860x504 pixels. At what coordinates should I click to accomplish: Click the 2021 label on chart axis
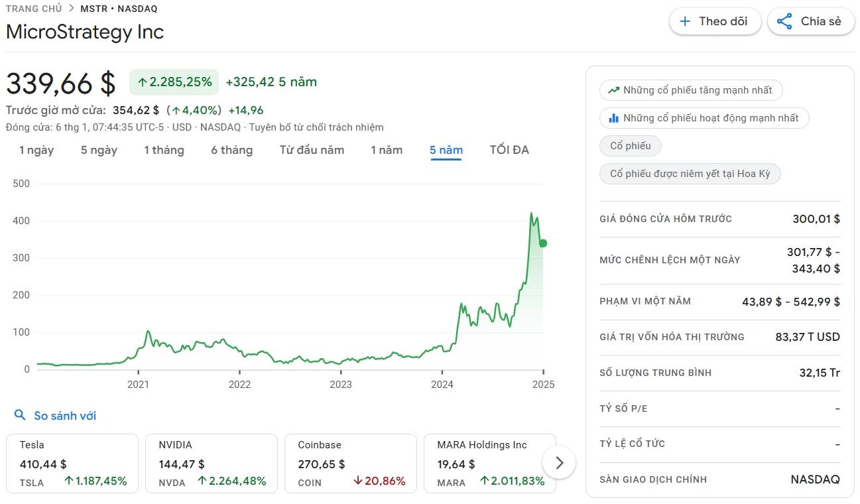[x=138, y=384]
